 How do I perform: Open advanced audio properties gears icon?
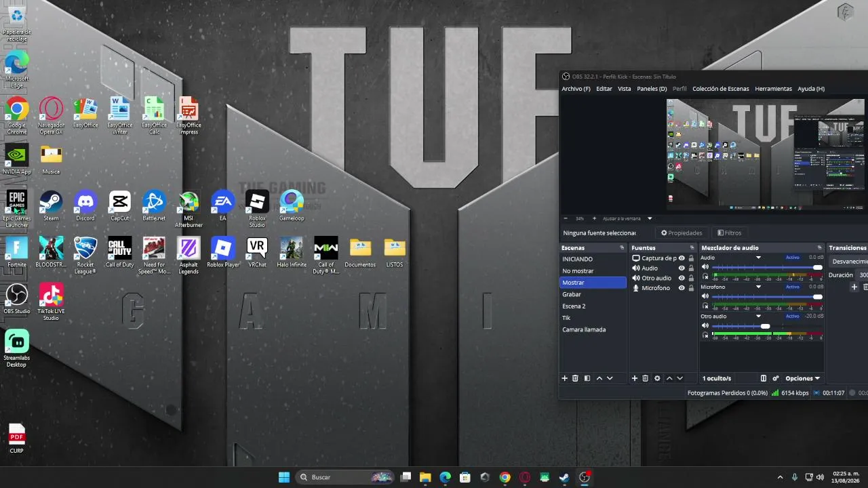[776, 378]
